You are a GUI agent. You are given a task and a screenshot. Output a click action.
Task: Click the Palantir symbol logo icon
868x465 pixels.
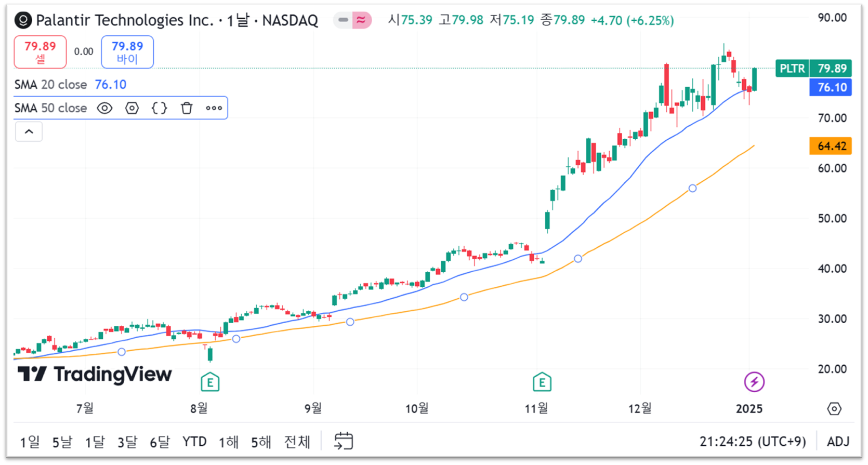click(x=23, y=20)
